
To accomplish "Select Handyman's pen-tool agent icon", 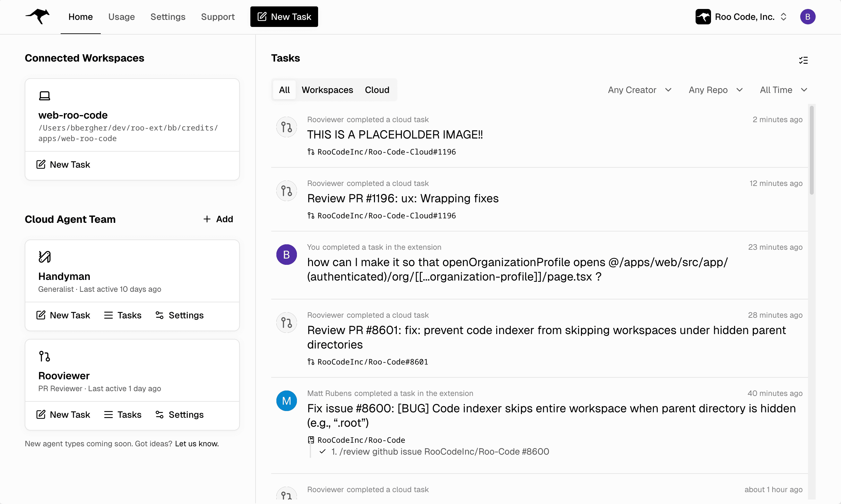I will (x=45, y=257).
